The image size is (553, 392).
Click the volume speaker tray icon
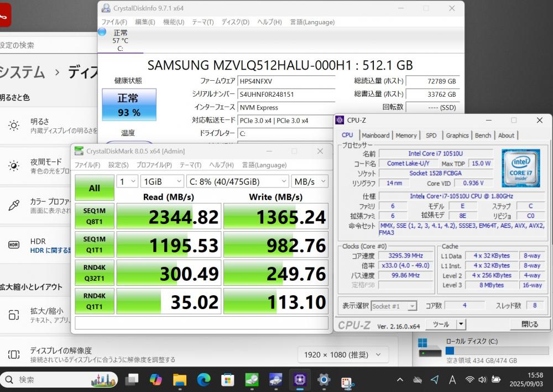[482, 380]
